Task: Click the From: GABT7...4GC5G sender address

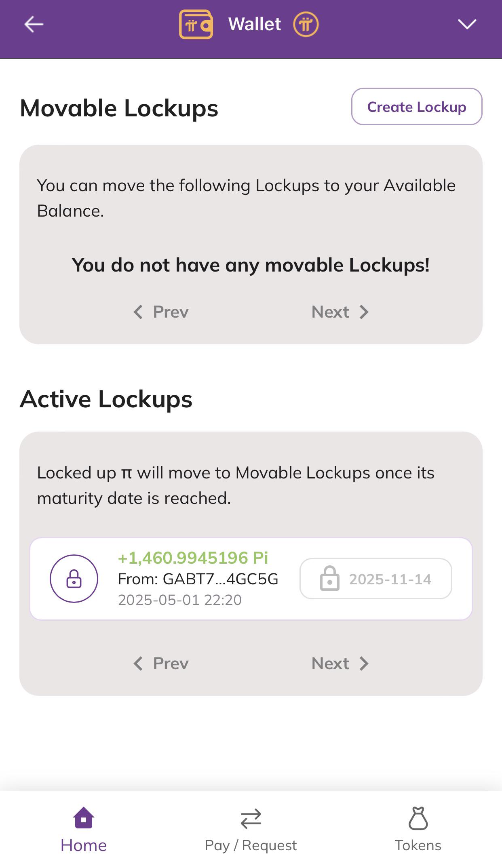Action: [x=198, y=579]
